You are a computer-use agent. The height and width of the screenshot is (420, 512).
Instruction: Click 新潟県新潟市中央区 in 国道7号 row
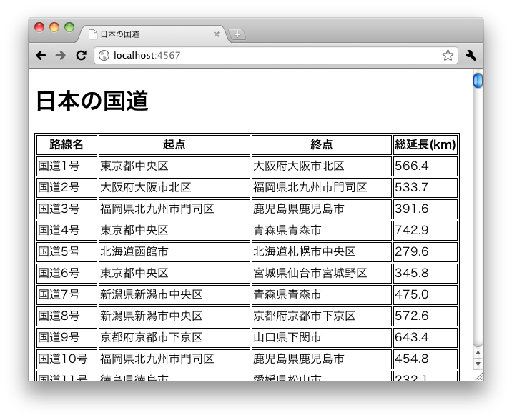tap(174, 295)
